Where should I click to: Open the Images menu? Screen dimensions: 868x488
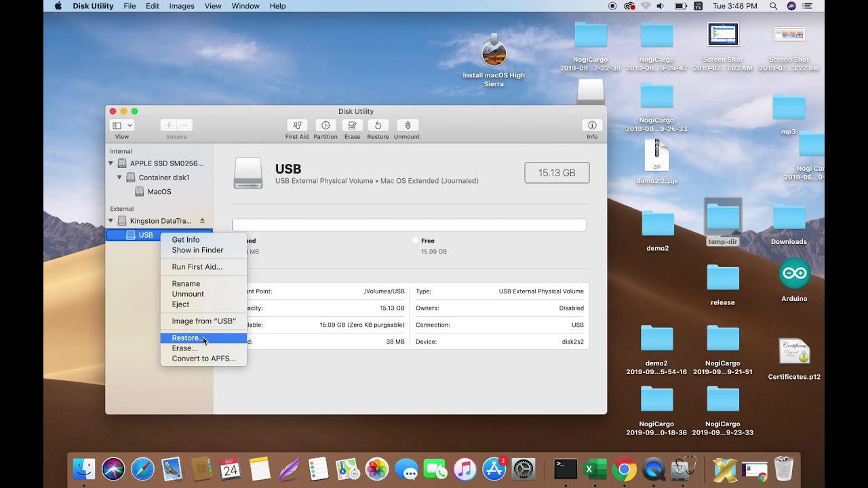[182, 6]
